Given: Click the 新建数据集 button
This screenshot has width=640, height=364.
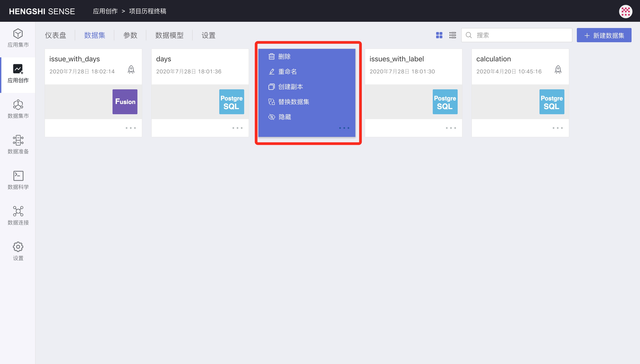Looking at the screenshot, I should point(604,35).
